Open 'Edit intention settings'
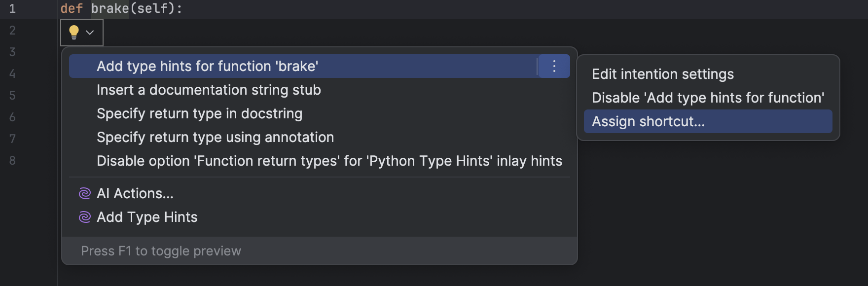This screenshot has height=286, width=868. coord(663,74)
